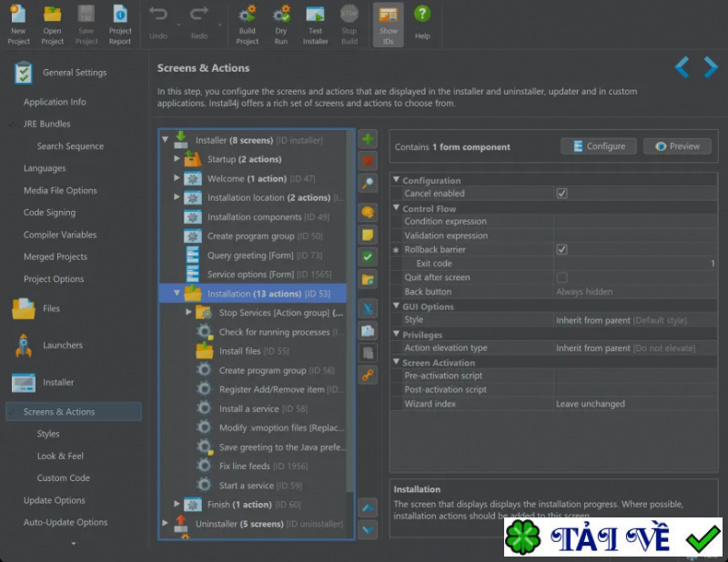Expand the Startup (2 actions) node
This screenshot has width=728, height=562.
[177, 159]
